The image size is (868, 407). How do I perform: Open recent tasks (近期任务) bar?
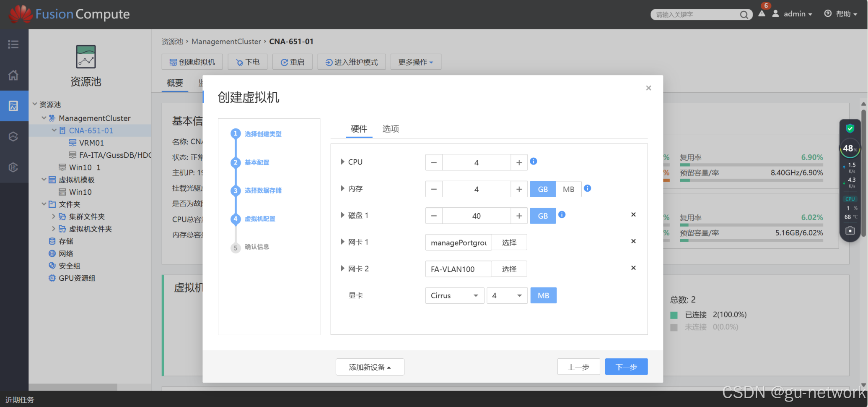tap(20, 400)
